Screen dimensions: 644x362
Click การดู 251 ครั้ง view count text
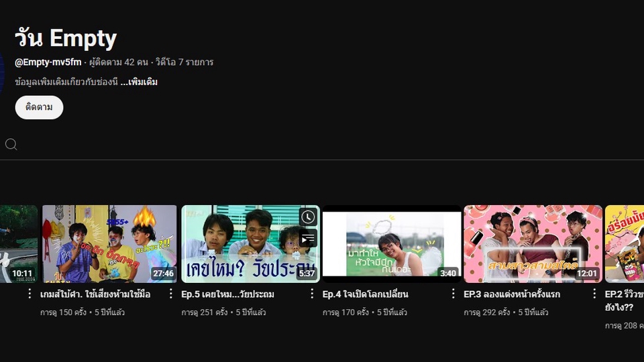tap(205, 312)
